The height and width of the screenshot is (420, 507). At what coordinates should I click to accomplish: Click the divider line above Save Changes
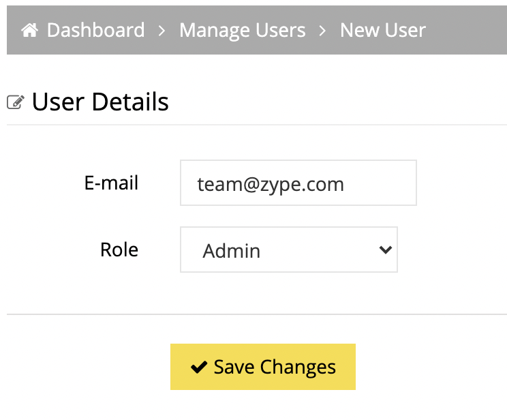[257, 314]
